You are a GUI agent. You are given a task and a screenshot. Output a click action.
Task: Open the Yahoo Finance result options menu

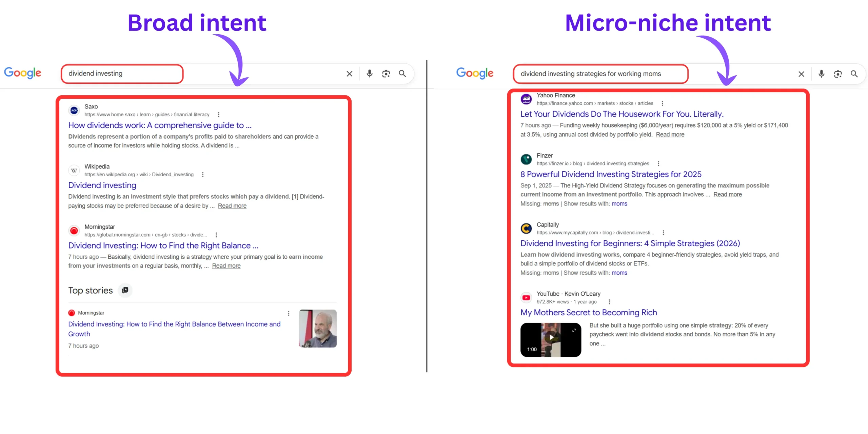662,103
